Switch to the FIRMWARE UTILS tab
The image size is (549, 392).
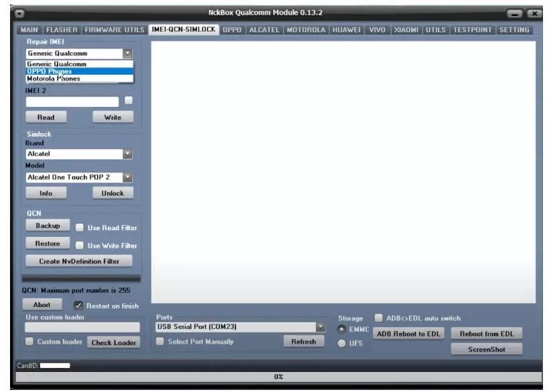pos(114,29)
